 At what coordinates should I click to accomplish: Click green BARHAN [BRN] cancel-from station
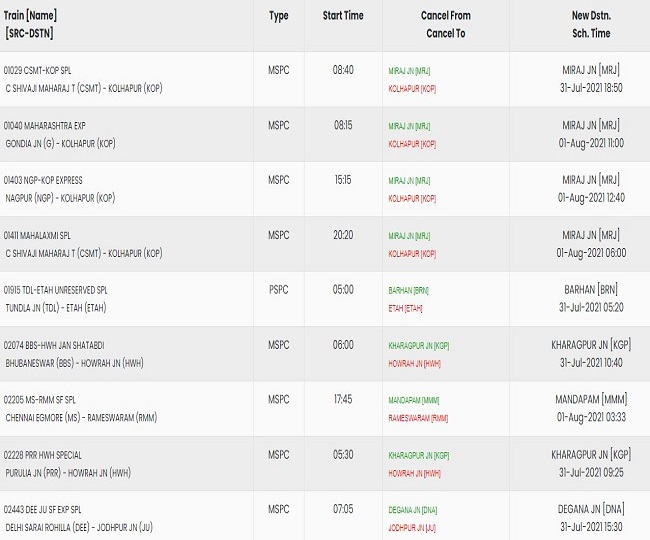point(408,291)
